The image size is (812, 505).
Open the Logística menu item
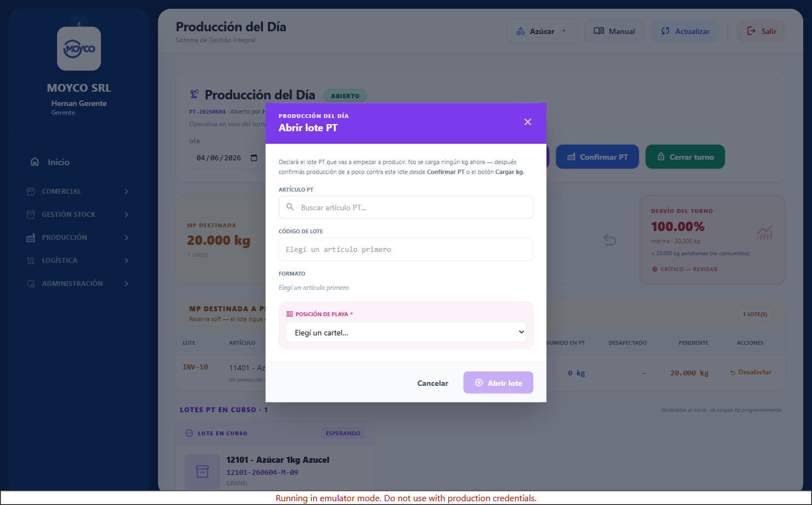click(79, 260)
